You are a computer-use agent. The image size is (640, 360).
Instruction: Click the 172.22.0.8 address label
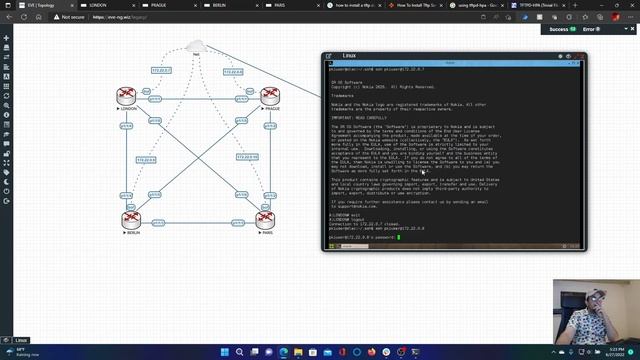(x=233, y=72)
